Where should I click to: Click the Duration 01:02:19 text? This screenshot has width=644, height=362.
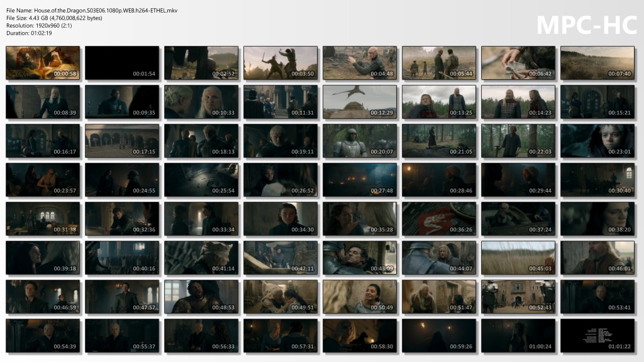click(x=29, y=33)
